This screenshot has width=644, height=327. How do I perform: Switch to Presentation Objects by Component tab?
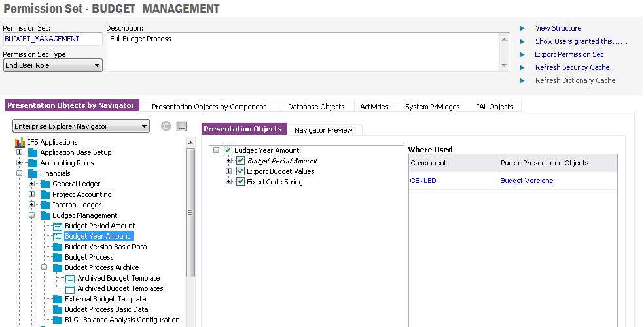point(209,107)
